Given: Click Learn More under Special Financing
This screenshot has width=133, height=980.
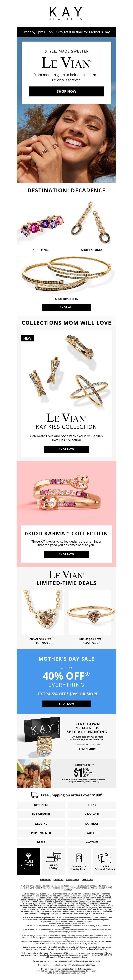Looking at the screenshot, I should pos(88,749).
